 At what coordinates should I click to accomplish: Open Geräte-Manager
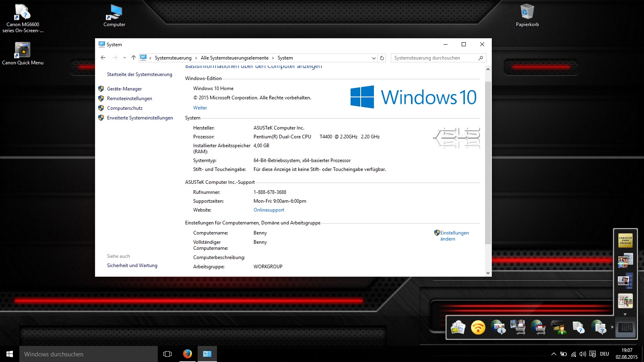[x=124, y=89]
